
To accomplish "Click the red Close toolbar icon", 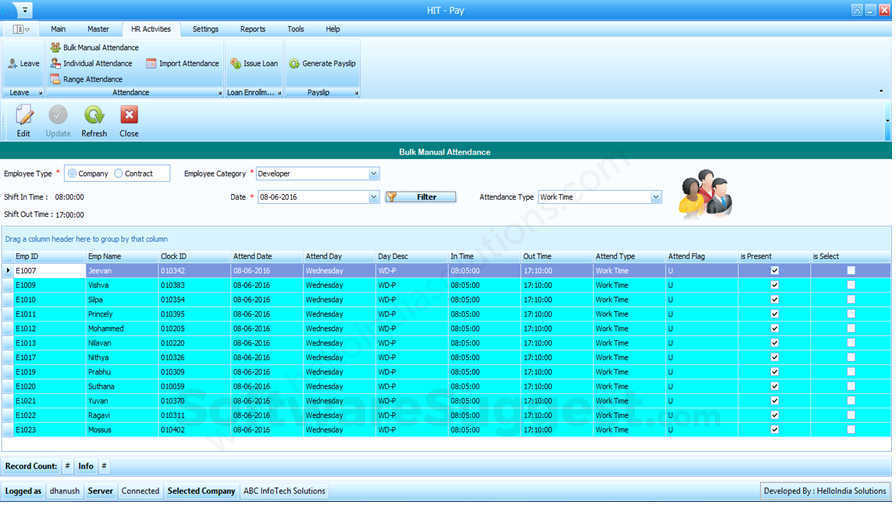I will (x=129, y=116).
